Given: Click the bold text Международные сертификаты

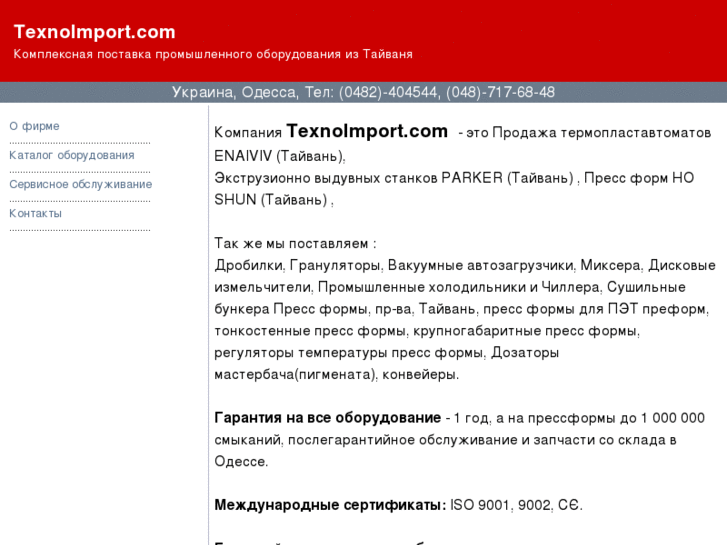Looking at the screenshot, I should [x=330, y=505].
